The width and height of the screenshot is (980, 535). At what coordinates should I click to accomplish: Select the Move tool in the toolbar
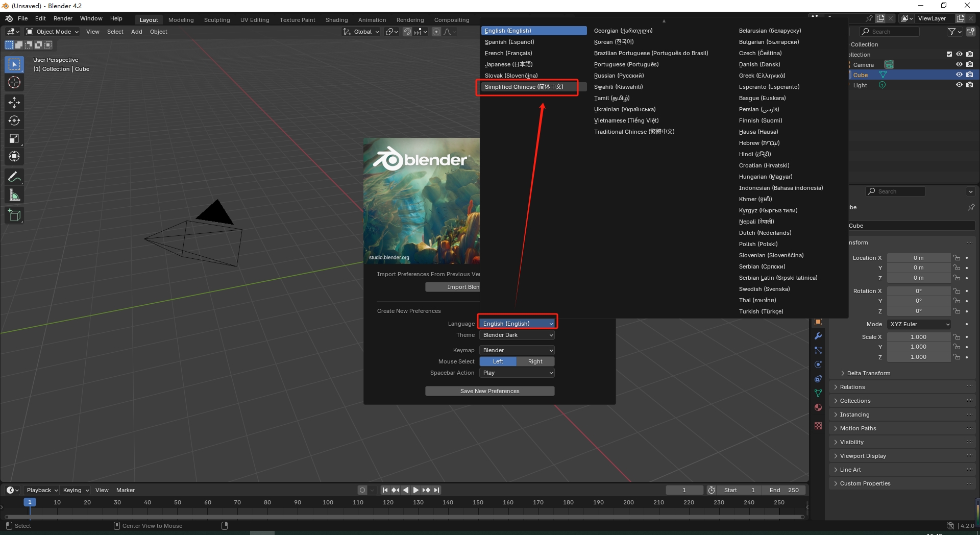[14, 103]
